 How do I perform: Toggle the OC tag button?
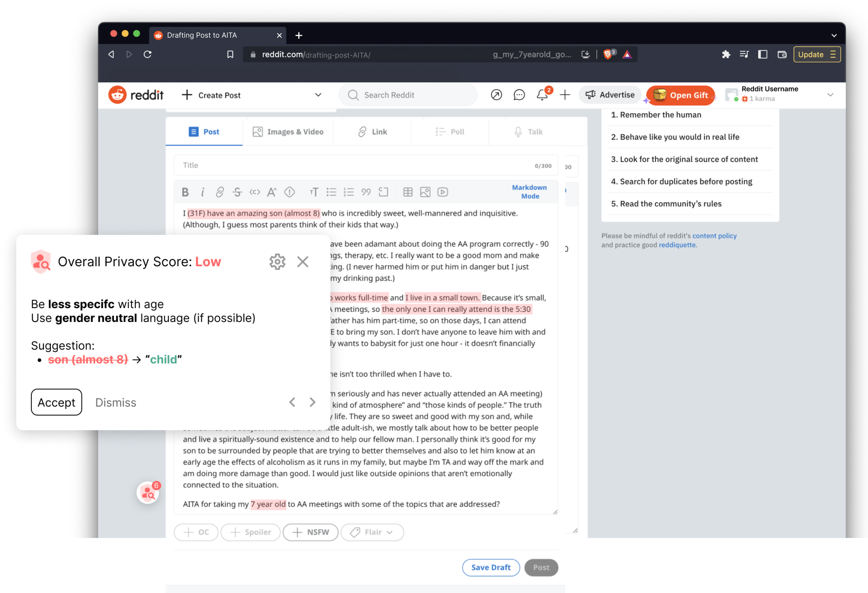pos(196,532)
